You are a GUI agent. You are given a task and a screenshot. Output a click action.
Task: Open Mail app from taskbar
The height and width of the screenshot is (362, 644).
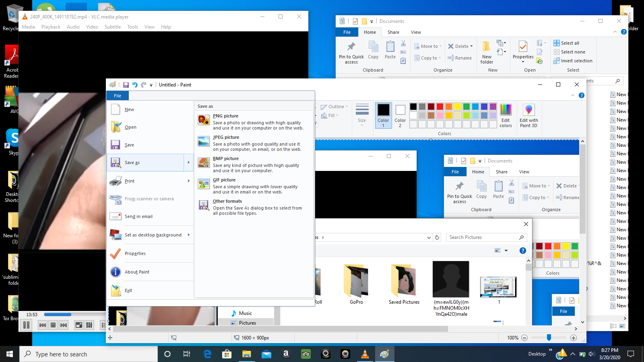point(266,354)
